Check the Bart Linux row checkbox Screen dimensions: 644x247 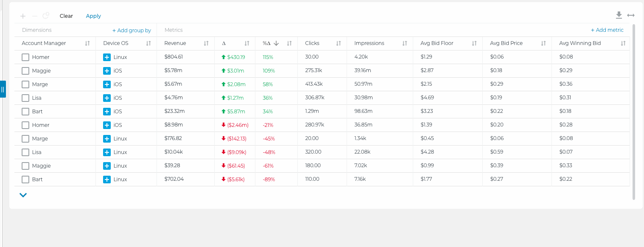[x=25, y=180]
